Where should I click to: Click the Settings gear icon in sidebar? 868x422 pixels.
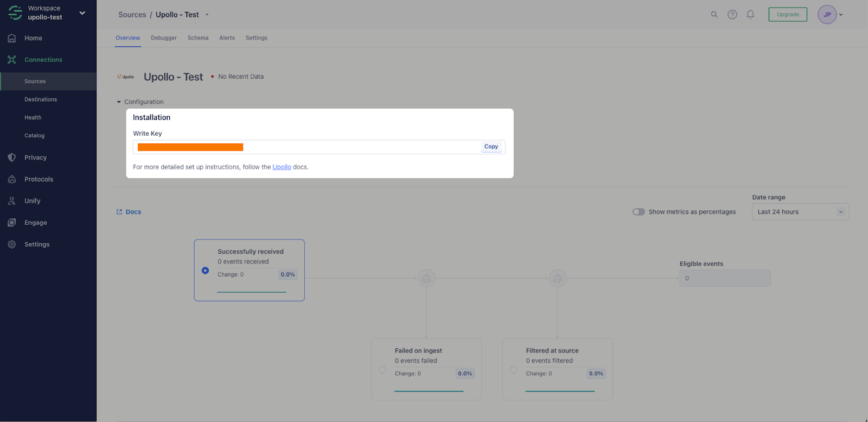click(x=11, y=244)
